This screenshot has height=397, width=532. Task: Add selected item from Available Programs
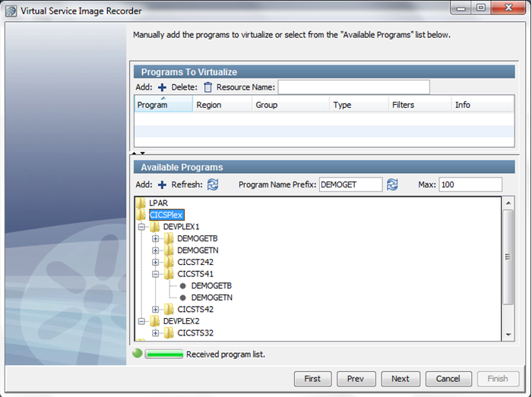(162, 184)
